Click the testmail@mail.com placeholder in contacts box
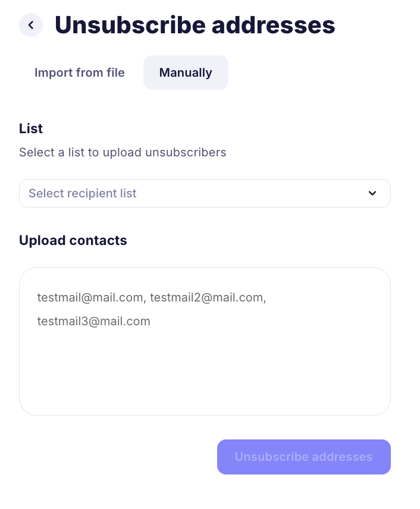 click(90, 297)
